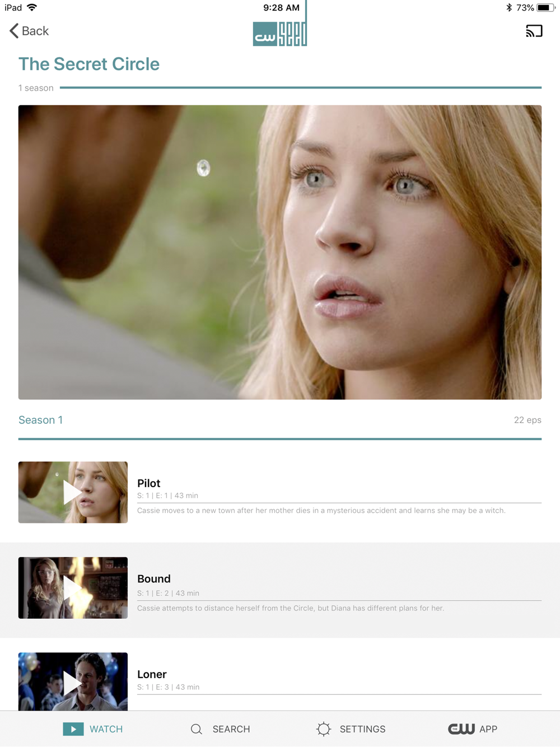The height and width of the screenshot is (747, 560).
Task: Tap Bound description about Diana's plans
Action: coord(291,608)
